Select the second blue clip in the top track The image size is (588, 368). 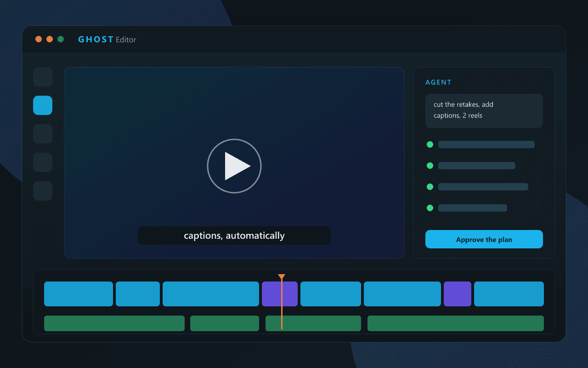138,294
